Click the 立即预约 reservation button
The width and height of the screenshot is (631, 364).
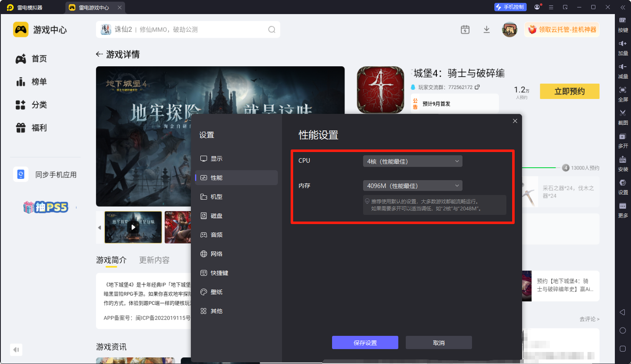click(569, 91)
